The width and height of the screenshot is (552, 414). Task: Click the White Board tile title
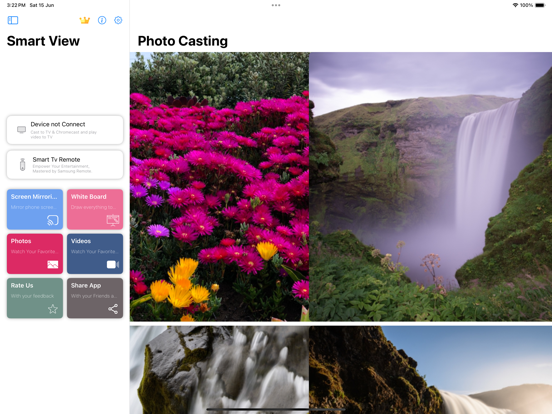[88, 196]
